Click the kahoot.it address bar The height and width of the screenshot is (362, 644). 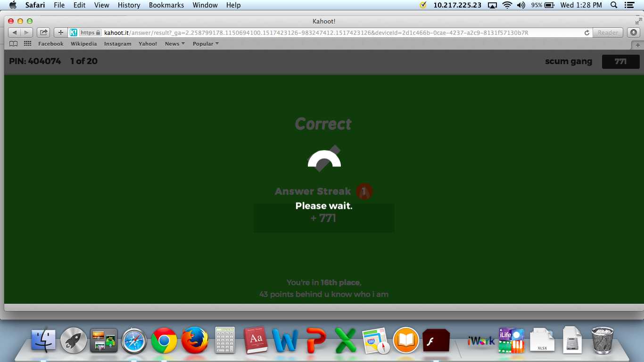click(330, 33)
